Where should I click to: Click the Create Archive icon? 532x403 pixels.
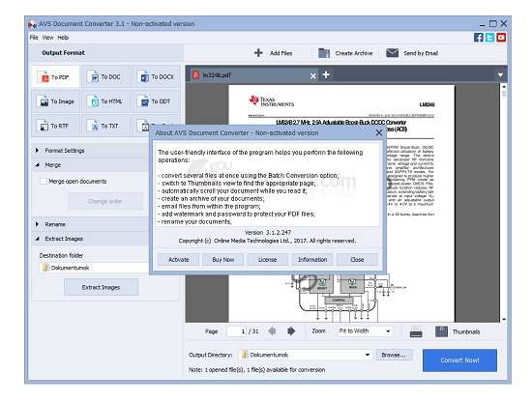click(x=324, y=53)
